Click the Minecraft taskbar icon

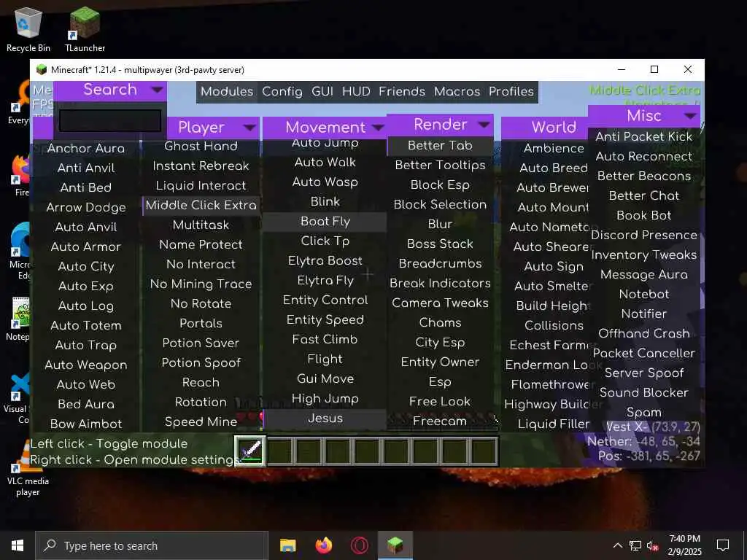[395, 545]
